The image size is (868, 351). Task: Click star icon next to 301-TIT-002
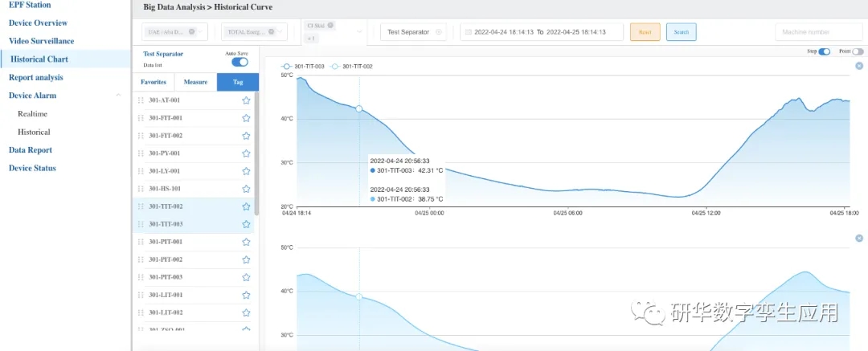coord(246,206)
